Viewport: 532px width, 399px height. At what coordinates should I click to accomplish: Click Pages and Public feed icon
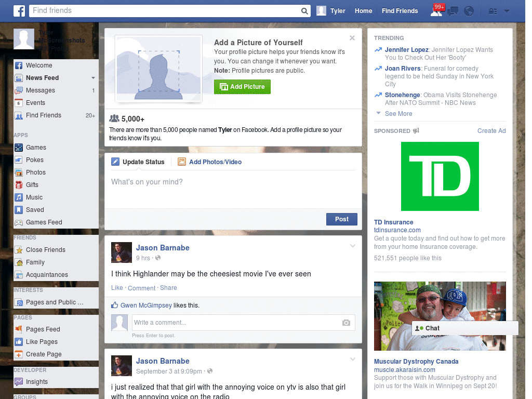(19, 302)
